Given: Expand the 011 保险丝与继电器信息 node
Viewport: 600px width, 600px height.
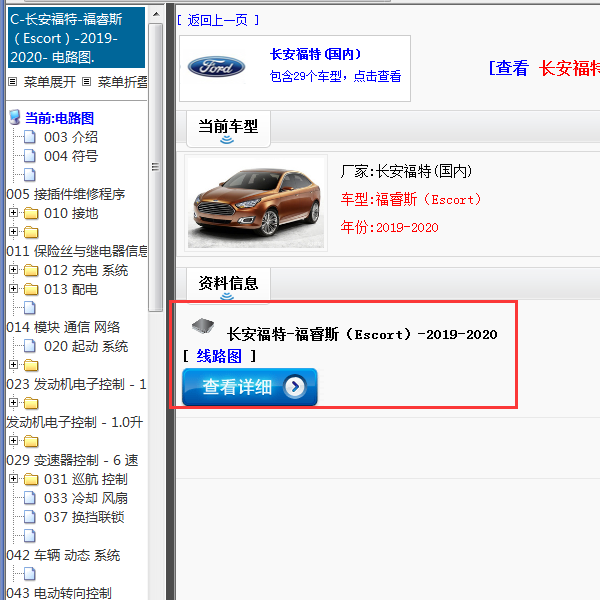Looking at the screenshot, I should (13, 232).
